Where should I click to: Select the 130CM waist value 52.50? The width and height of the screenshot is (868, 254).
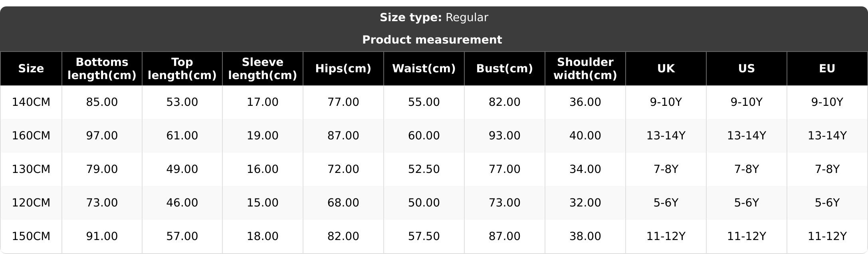tap(424, 169)
